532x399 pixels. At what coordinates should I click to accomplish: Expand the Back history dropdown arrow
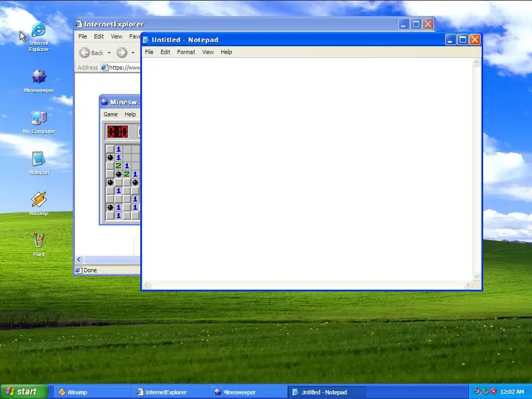click(x=109, y=52)
